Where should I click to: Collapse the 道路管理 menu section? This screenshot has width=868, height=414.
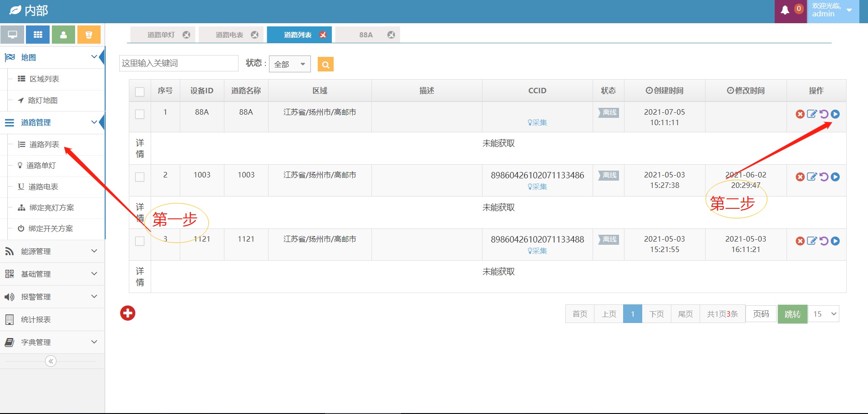(52, 122)
